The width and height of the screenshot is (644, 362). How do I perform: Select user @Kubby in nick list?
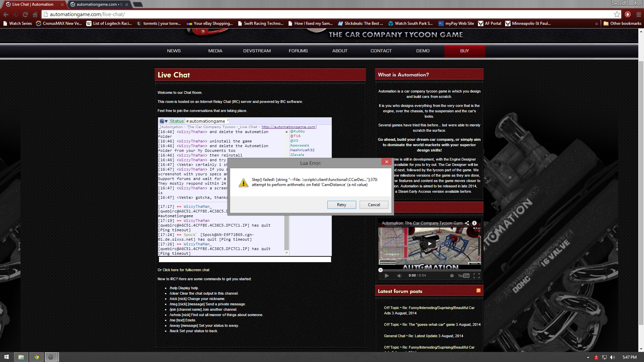tap(298, 131)
